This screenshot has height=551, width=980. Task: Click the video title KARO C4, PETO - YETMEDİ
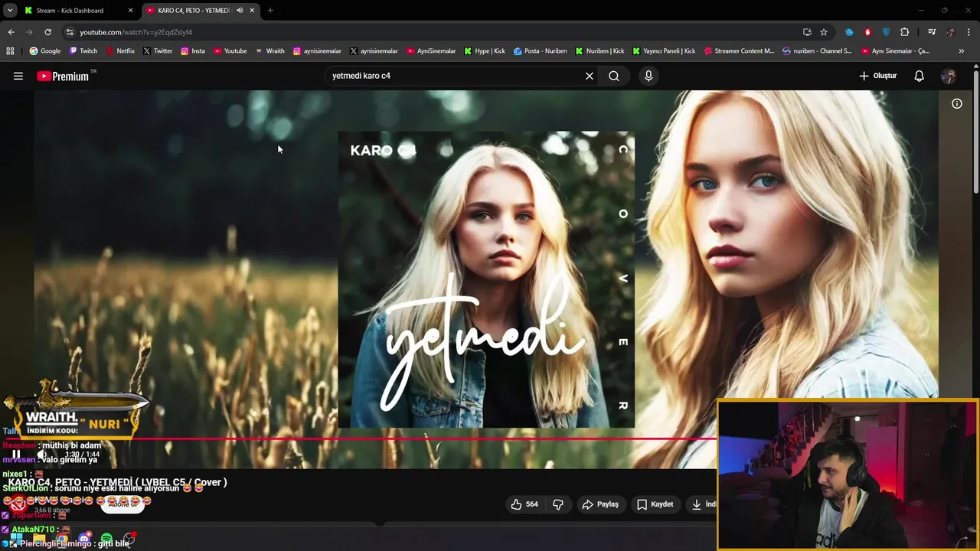coord(118,482)
